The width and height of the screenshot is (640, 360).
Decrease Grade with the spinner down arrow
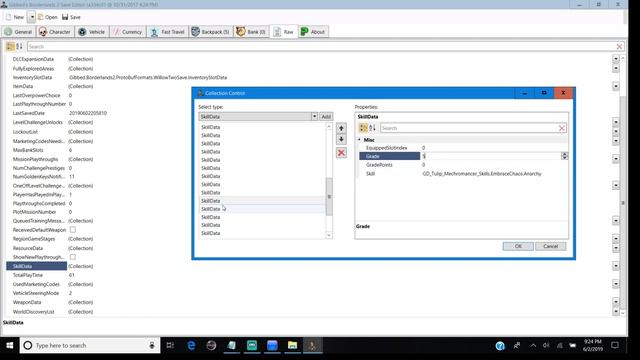pyautogui.click(x=564, y=158)
